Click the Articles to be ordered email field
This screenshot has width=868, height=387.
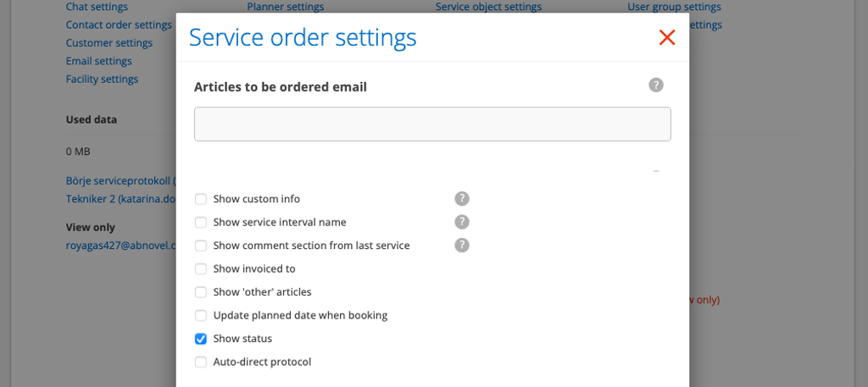432,124
